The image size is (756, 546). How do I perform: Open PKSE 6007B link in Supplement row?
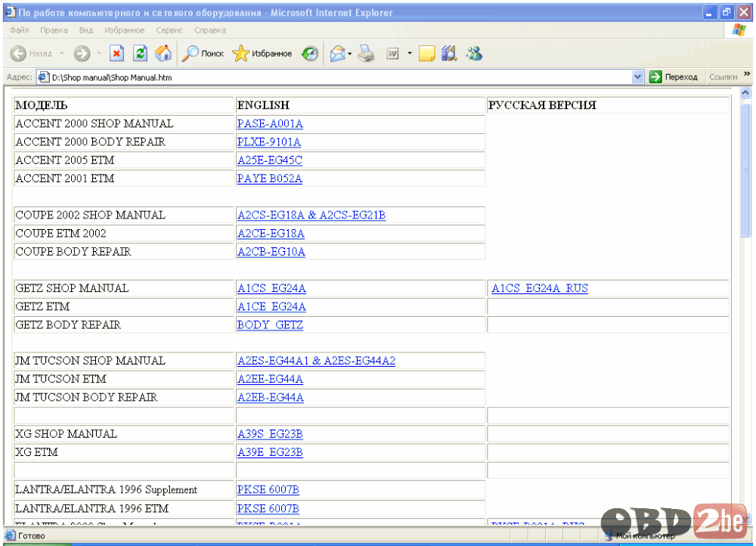(268, 489)
